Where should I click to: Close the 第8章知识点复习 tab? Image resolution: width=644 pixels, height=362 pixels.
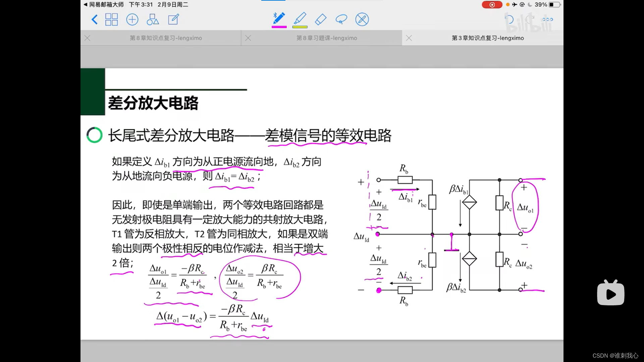(87, 38)
